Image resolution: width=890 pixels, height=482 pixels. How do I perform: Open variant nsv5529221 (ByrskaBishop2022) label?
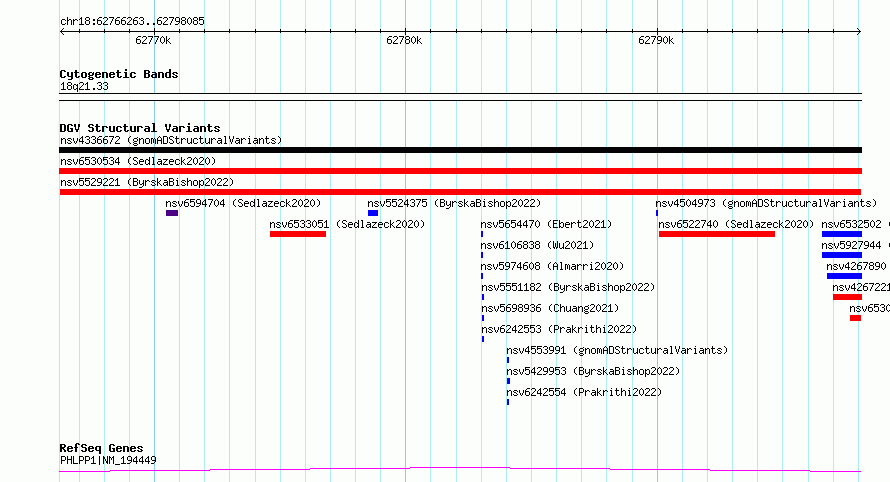147,182
